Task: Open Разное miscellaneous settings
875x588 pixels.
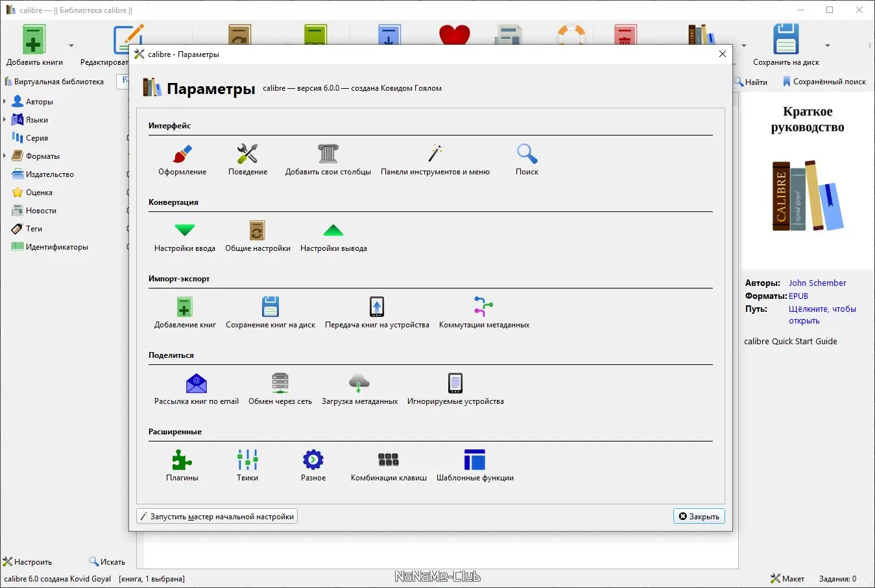Action: (313, 466)
